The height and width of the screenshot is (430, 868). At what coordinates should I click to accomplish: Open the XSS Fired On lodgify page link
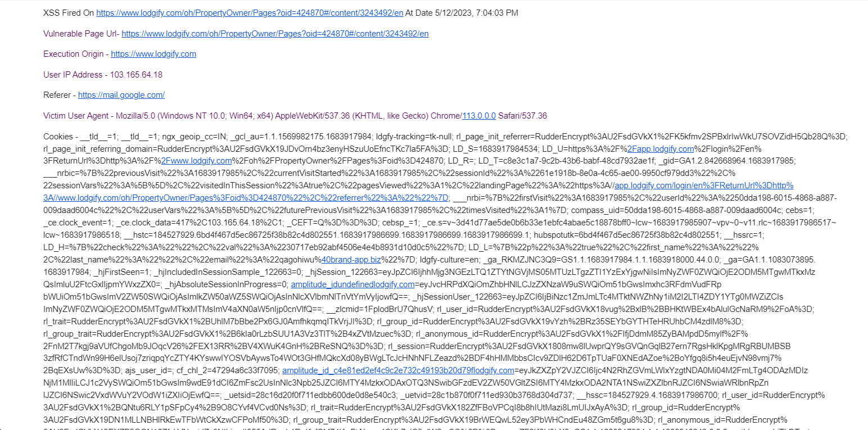coord(250,13)
